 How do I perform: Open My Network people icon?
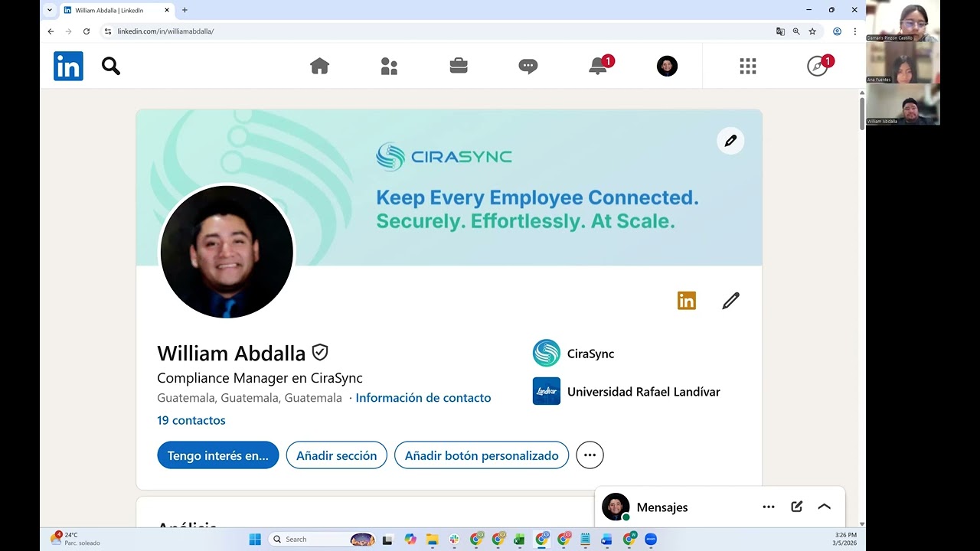(389, 67)
